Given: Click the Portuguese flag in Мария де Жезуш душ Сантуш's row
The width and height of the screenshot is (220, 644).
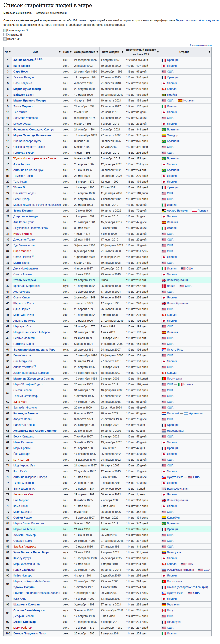Looking at the screenshot, I should pos(164,379).
